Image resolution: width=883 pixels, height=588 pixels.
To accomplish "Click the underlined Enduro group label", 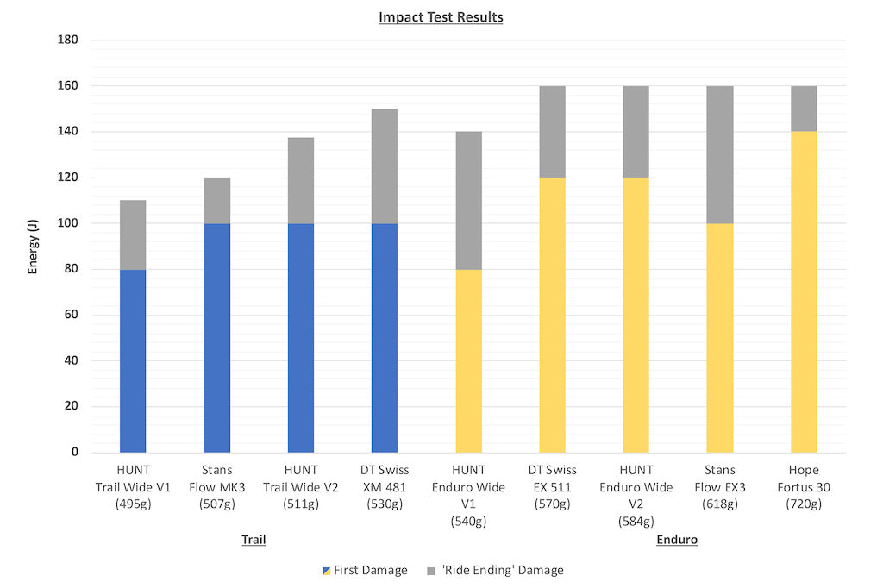I will pos(677,540).
